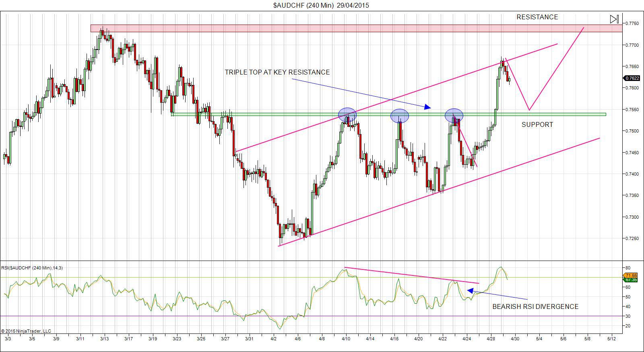Click the 3/3 date label

click(8, 339)
